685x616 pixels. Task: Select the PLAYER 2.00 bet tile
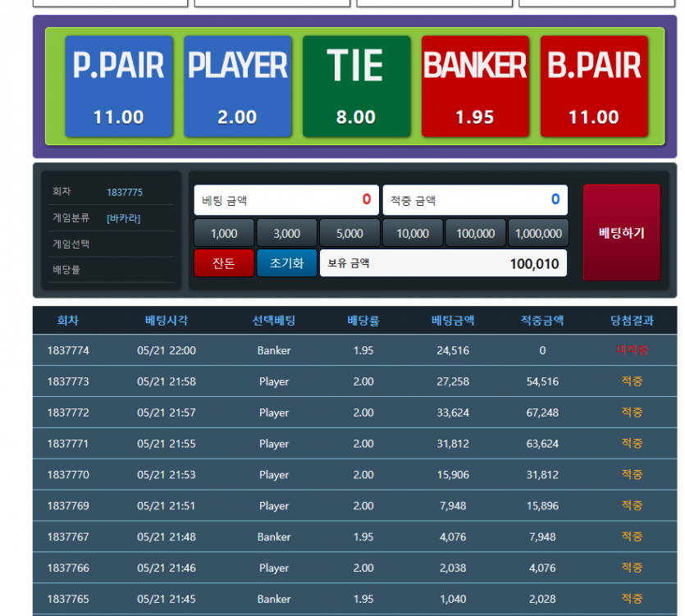[238, 86]
